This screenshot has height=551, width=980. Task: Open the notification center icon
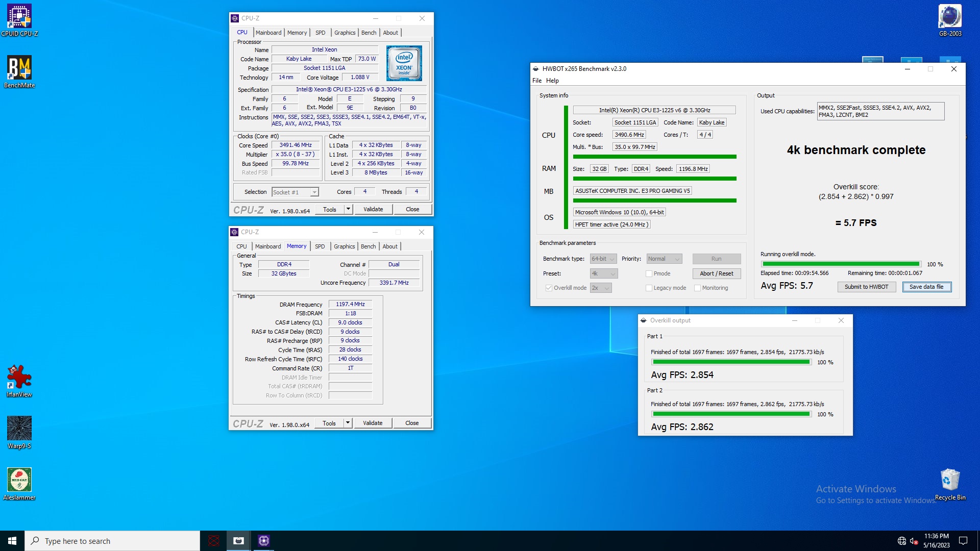click(963, 541)
